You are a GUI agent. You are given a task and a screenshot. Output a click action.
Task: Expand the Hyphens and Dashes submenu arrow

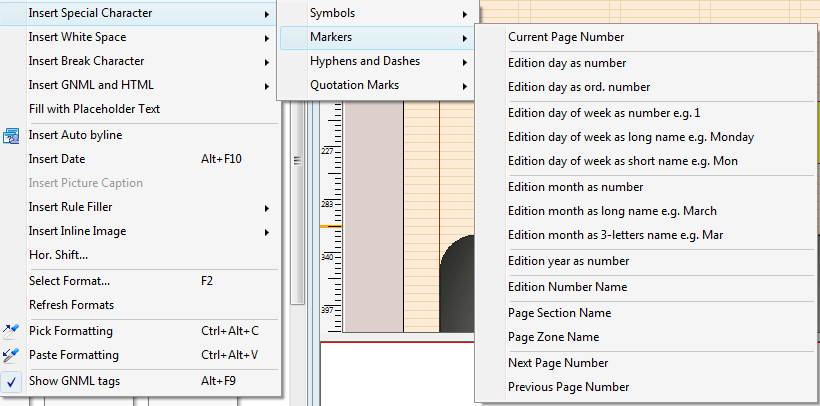point(464,62)
